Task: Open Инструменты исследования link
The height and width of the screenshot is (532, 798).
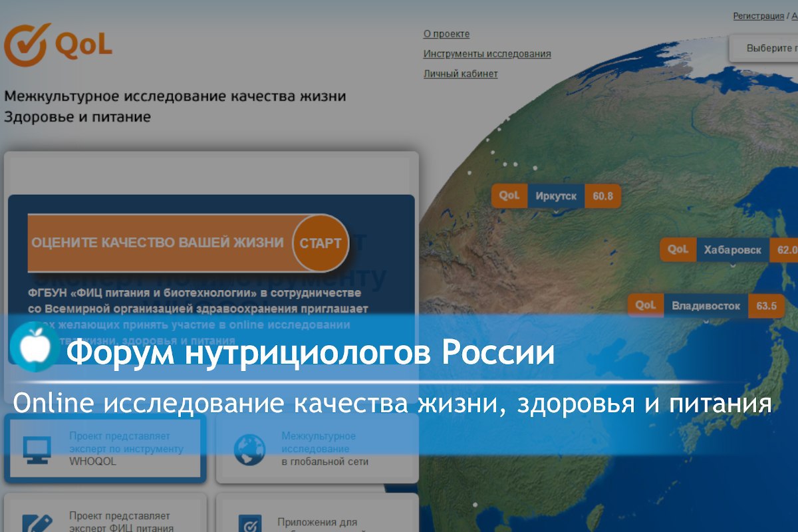Action: 487,54
